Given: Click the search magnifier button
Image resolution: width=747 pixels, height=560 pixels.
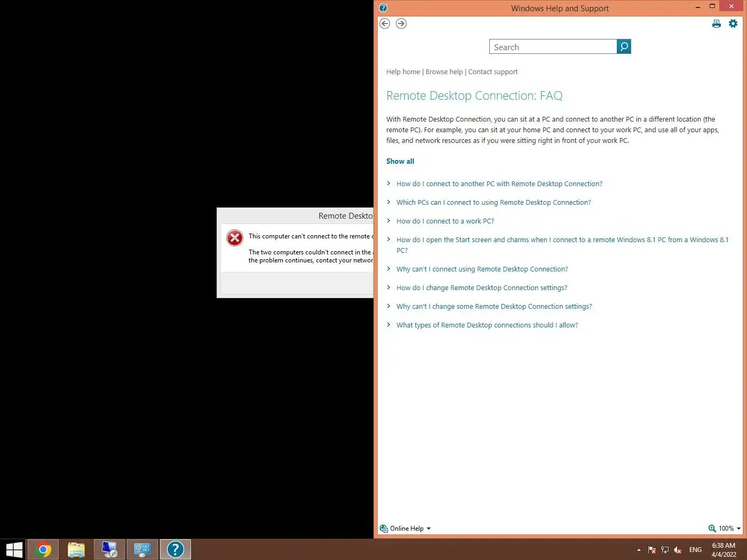Looking at the screenshot, I should [624, 46].
